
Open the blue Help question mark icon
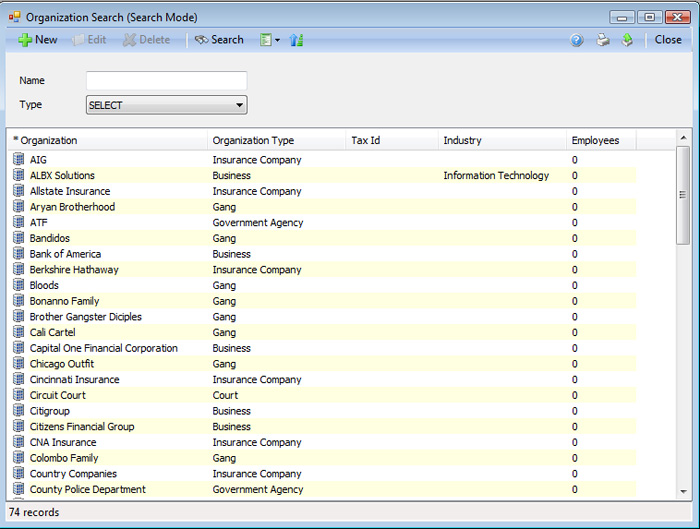point(577,40)
